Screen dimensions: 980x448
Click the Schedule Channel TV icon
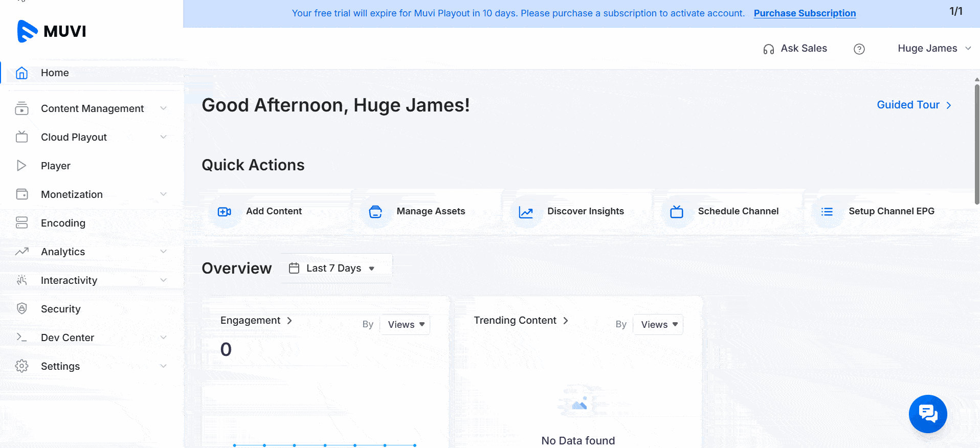click(676, 212)
